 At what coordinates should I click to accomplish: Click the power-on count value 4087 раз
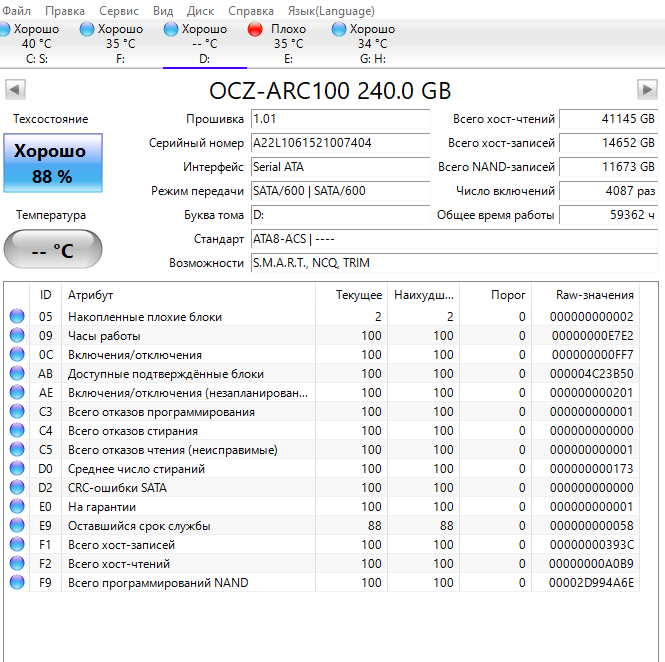(x=609, y=191)
